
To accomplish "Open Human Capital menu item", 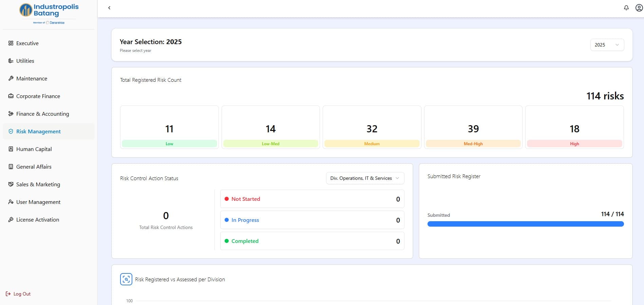I will [x=49, y=149].
